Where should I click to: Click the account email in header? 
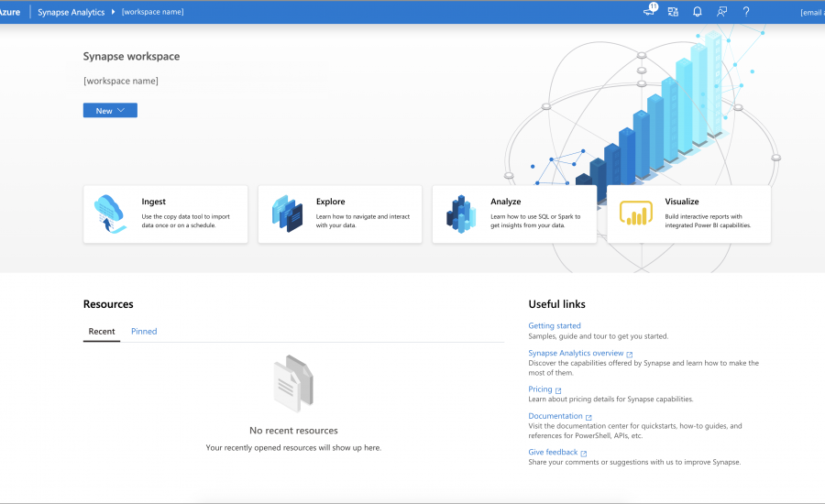click(x=811, y=13)
